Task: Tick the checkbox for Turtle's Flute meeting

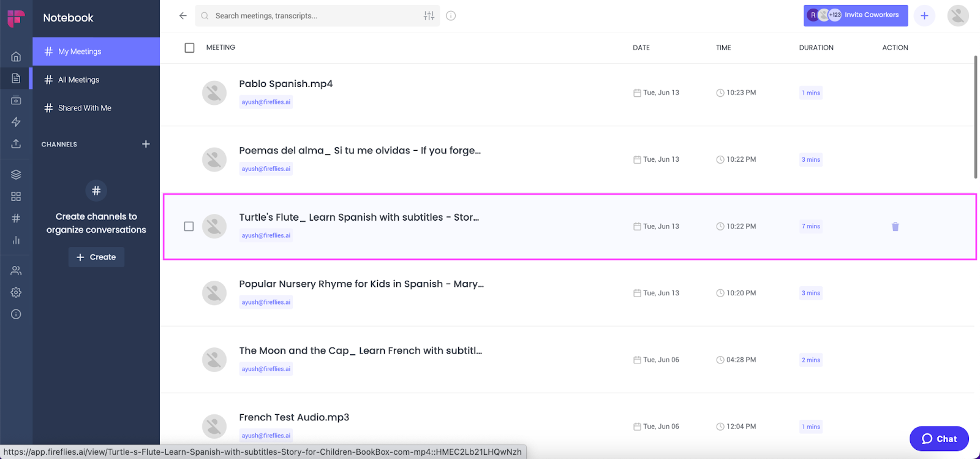Action: click(x=189, y=226)
